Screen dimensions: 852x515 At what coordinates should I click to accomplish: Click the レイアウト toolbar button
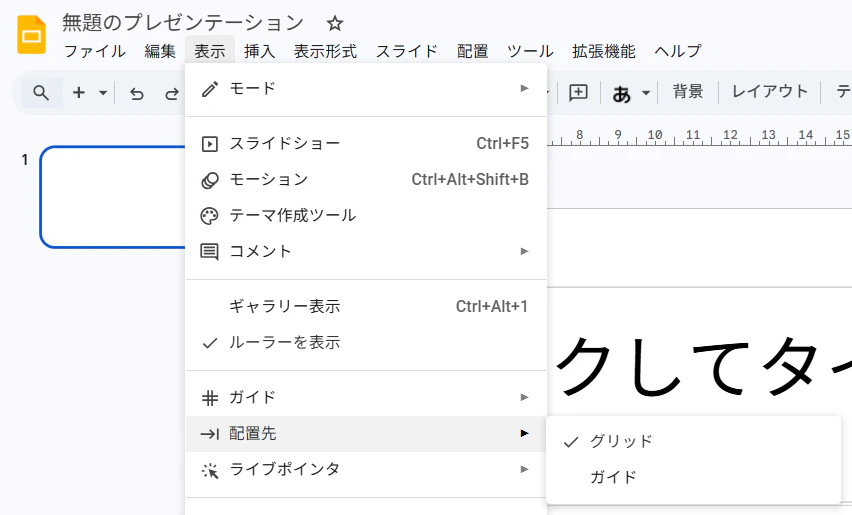coord(769,91)
